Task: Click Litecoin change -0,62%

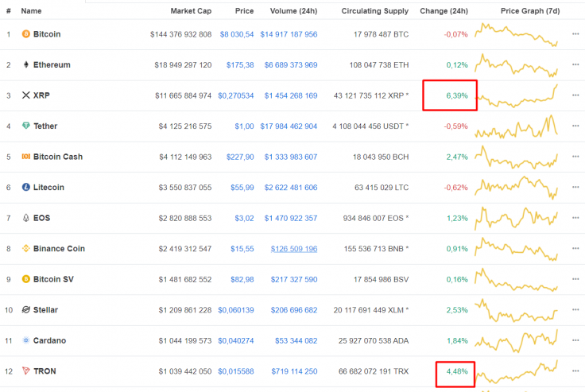Action: pos(455,188)
